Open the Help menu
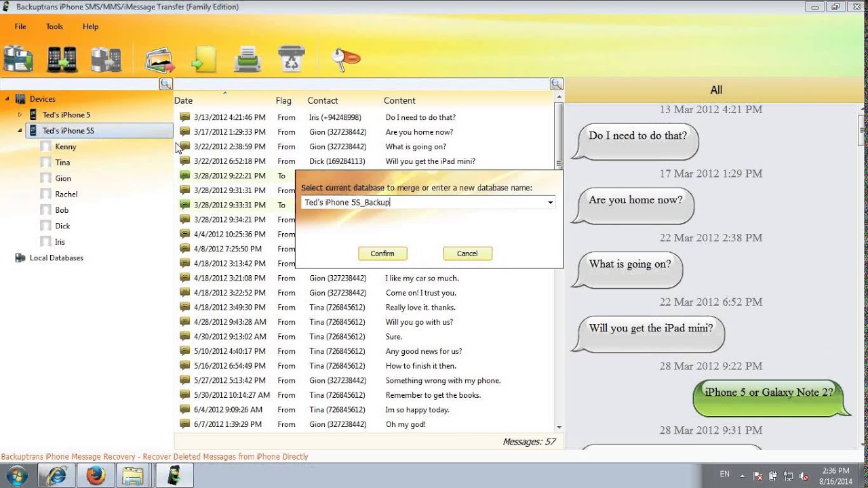The image size is (868, 488). click(x=90, y=26)
